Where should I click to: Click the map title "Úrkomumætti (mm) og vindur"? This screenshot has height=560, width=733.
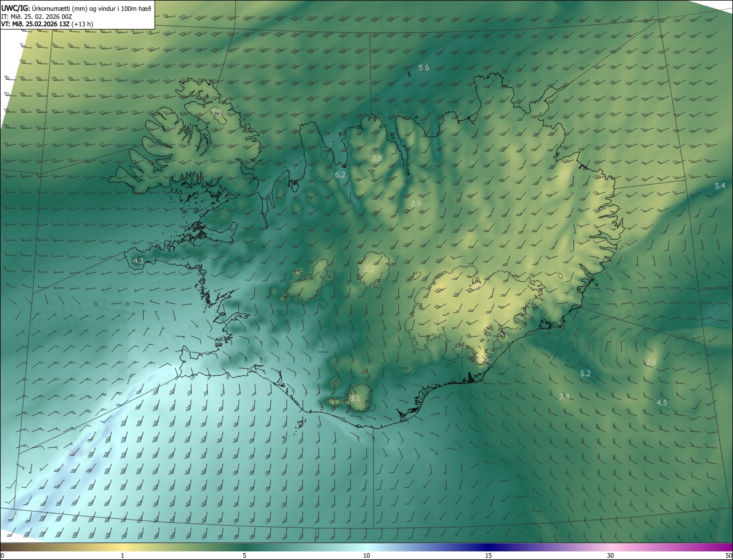click(75, 8)
